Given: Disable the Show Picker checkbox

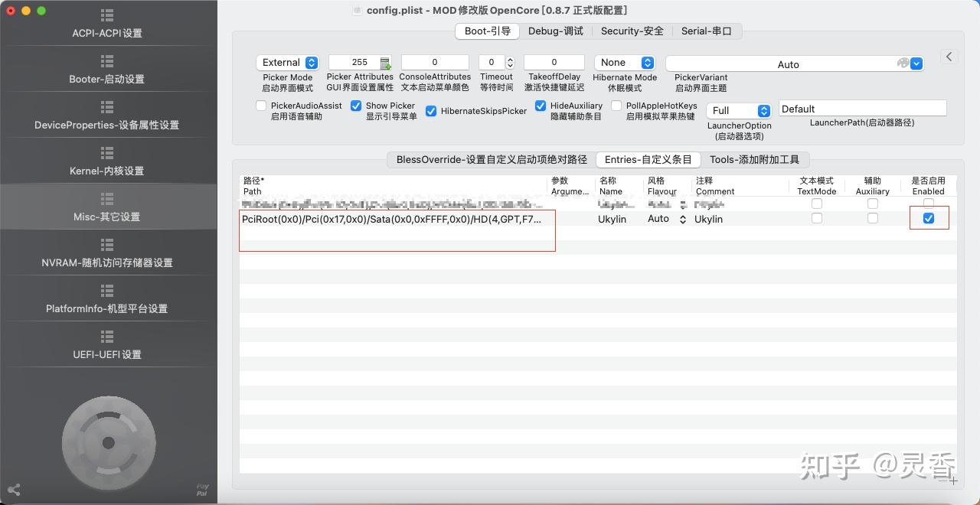Looking at the screenshot, I should tap(356, 106).
